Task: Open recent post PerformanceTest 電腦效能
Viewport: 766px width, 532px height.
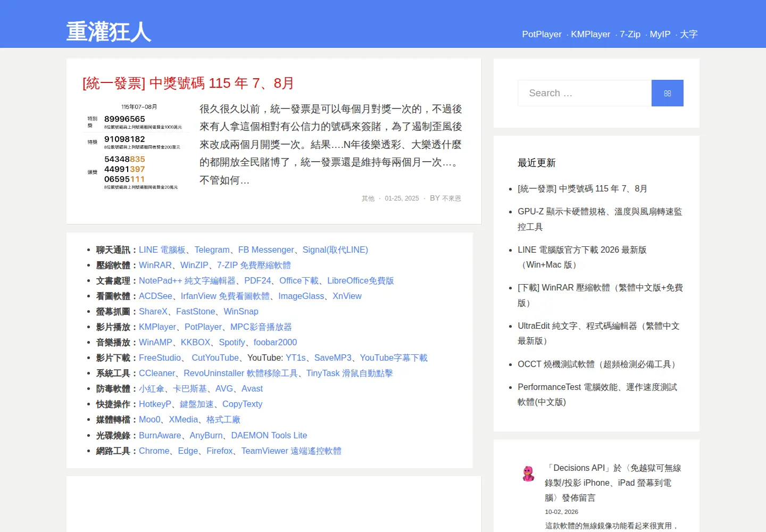Action: tap(597, 394)
